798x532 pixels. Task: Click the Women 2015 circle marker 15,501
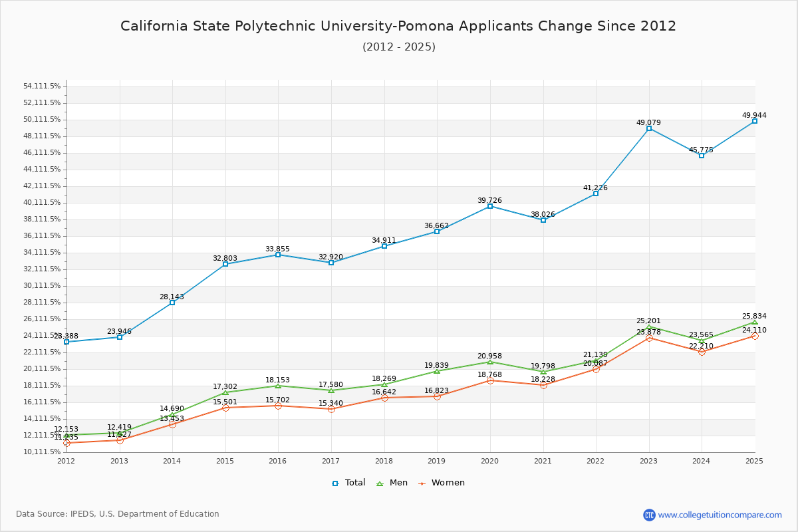pyautogui.click(x=225, y=408)
